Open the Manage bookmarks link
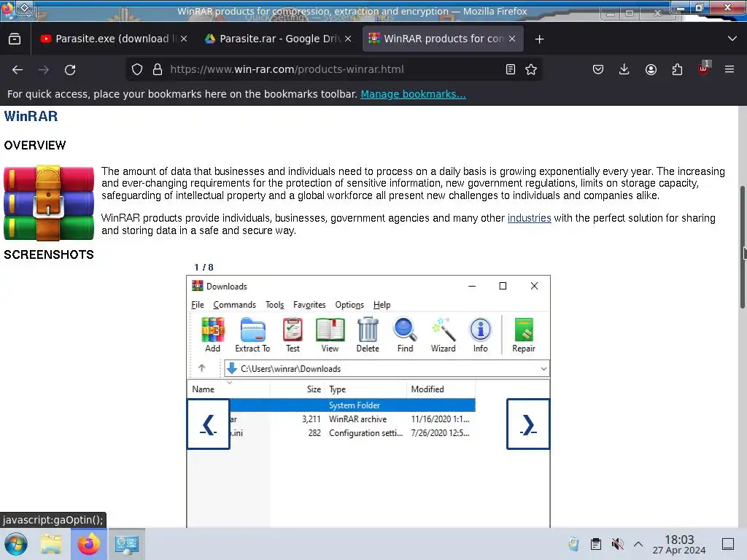This screenshot has width=747, height=560. click(413, 94)
